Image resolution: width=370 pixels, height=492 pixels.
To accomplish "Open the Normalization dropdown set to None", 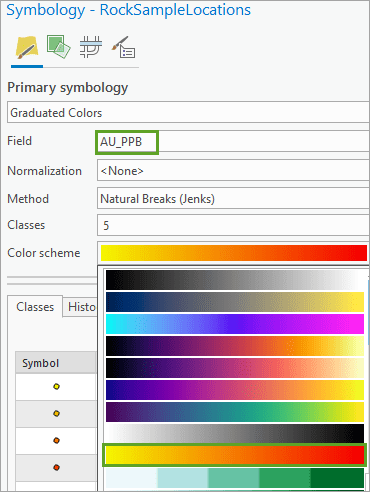I will (233, 170).
